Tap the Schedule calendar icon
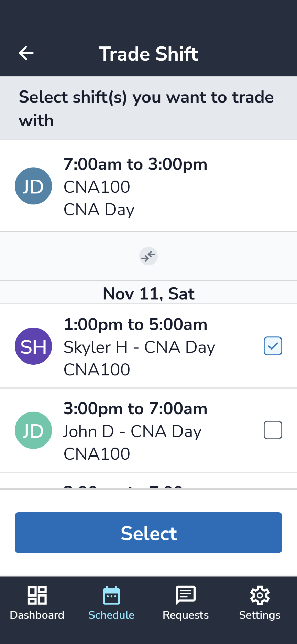The image size is (297, 644). [x=111, y=595]
